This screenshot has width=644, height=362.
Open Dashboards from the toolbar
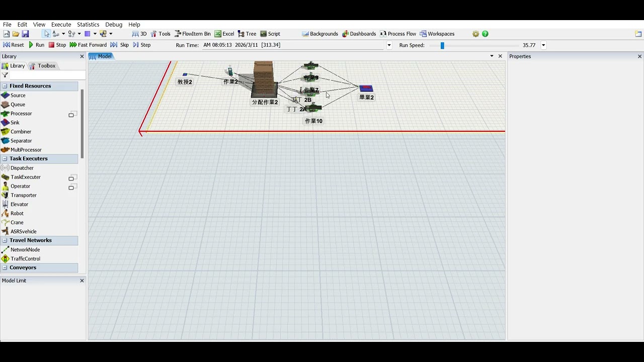(x=359, y=34)
